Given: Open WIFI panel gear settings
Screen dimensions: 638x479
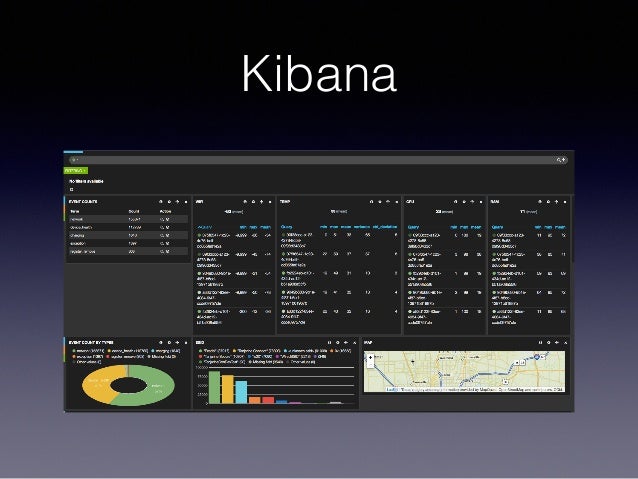Looking at the screenshot, I should [253, 202].
